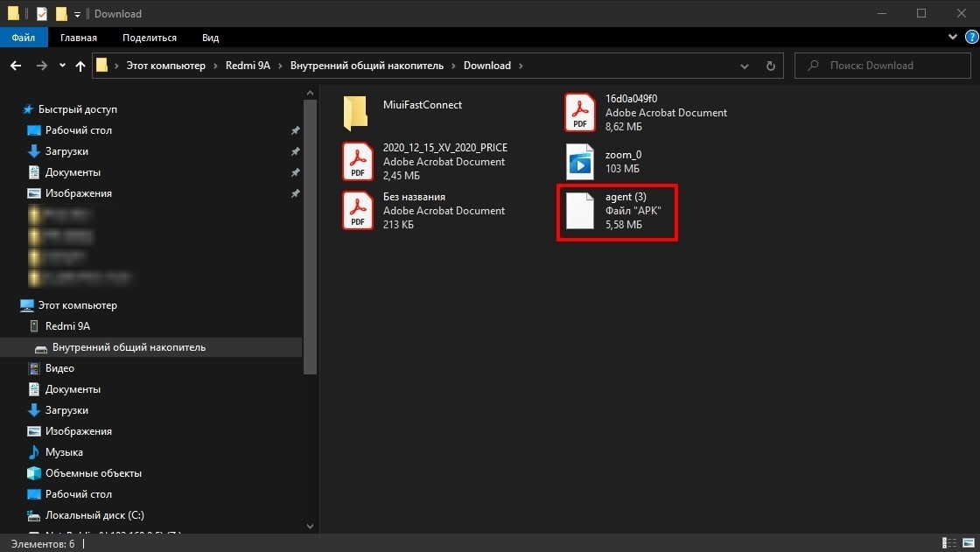The height and width of the screenshot is (552, 980).
Task: Open the Поделиться ribbon tab
Action: coord(150,38)
